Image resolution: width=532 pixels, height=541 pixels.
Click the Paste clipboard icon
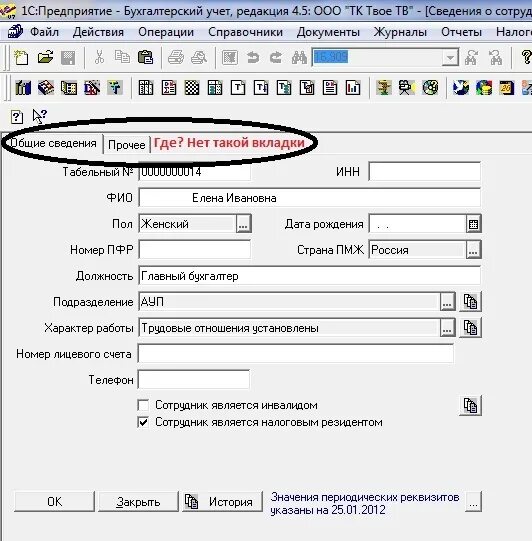[x=145, y=58]
